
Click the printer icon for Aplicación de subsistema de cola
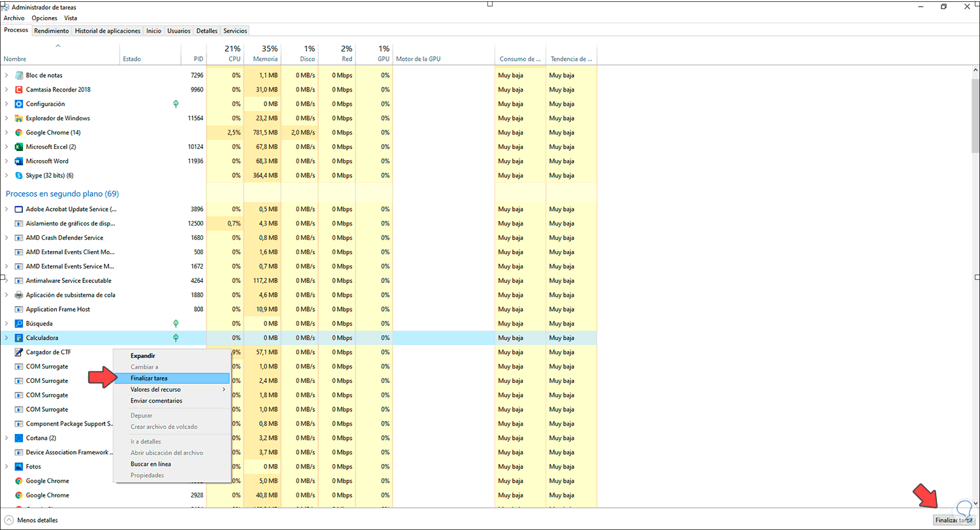pyautogui.click(x=19, y=295)
